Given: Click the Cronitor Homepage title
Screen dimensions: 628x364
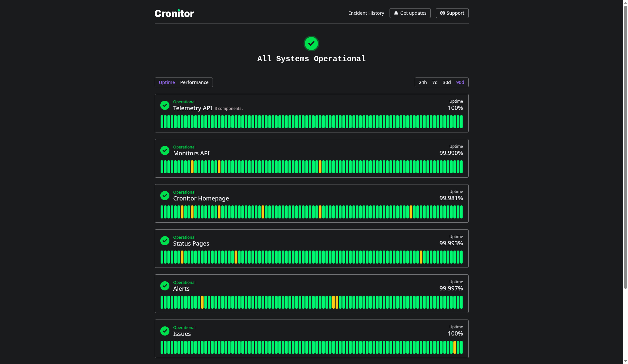Looking at the screenshot, I should (x=201, y=199).
